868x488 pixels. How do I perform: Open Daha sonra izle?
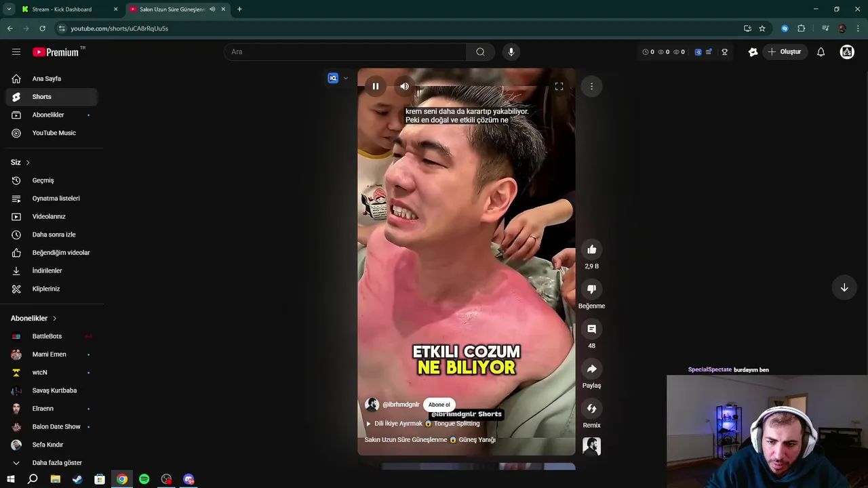pos(52,235)
